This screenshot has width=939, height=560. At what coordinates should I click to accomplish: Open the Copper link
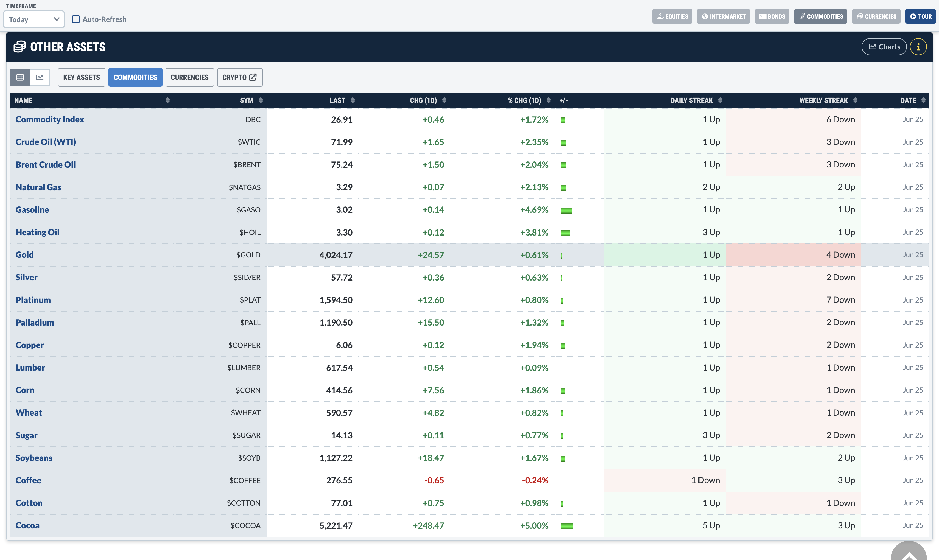(x=30, y=345)
